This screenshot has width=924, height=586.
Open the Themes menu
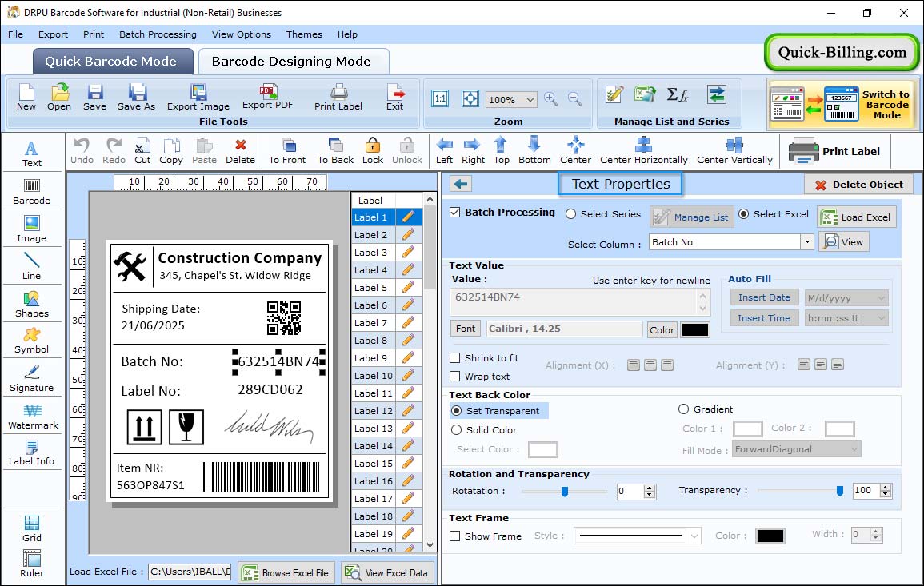[304, 34]
